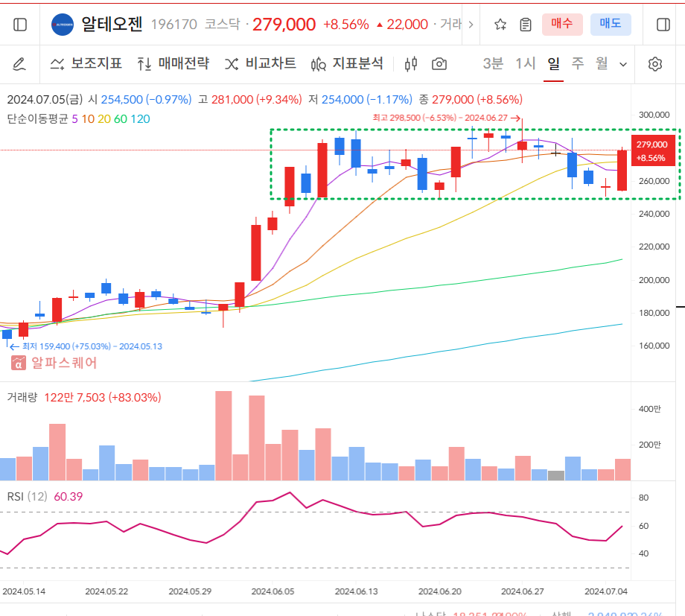Open the memo clipboard icon

pyautogui.click(x=526, y=25)
